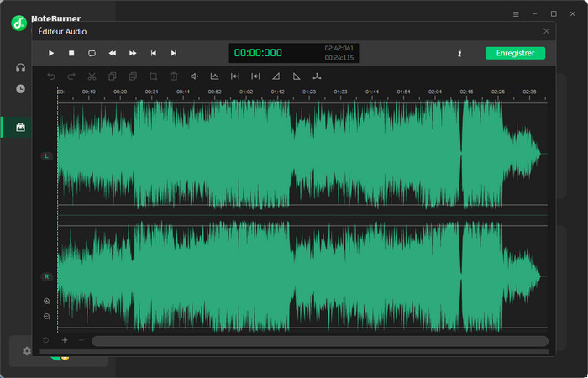Click the right channel waveform

pos(302,276)
